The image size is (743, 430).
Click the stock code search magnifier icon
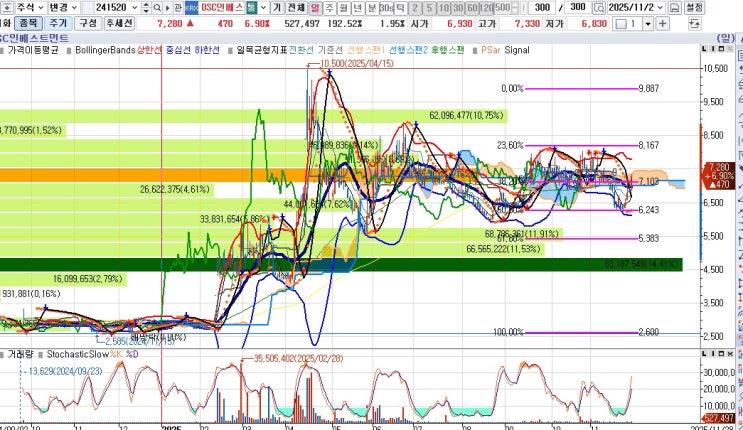click(157, 8)
